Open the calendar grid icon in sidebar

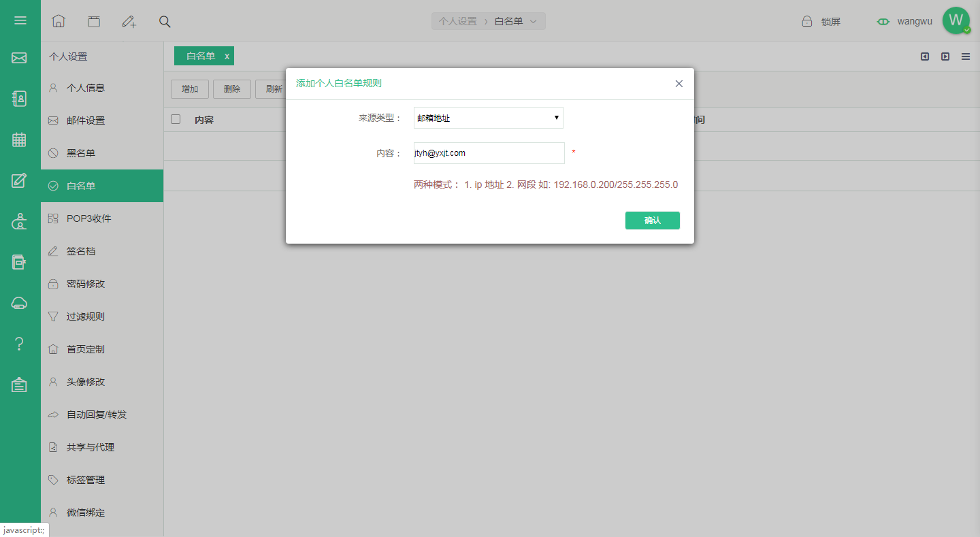pos(19,140)
